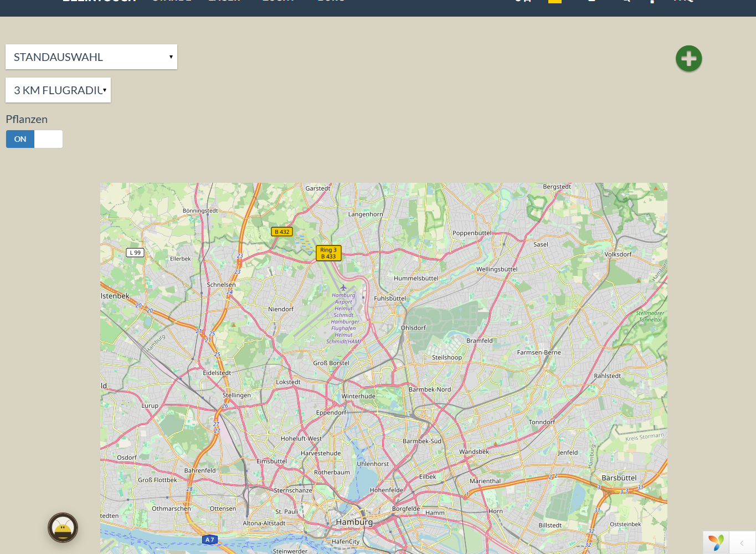Click the Winterhude label on map
This screenshot has height=554, width=756.
(358, 396)
